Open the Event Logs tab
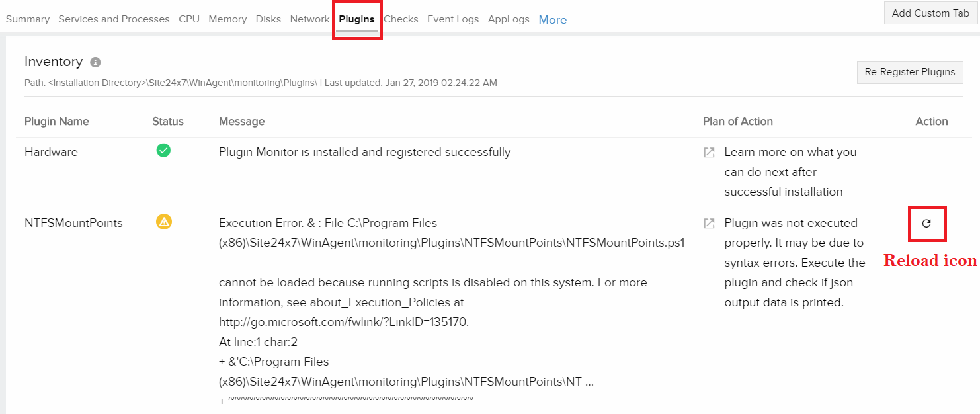 (x=453, y=19)
